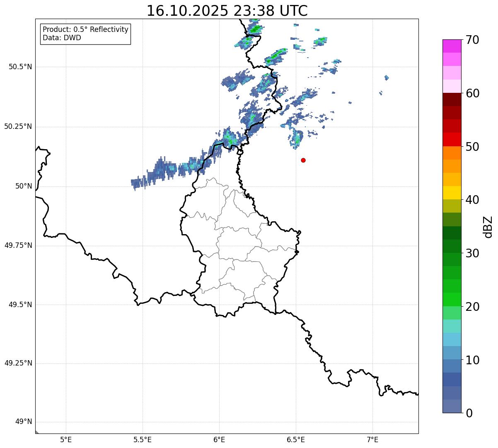The image size is (498, 448).
Task: Pick the dark maroon swatch below 60 dBZ
Action: click(x=452, y=99)
